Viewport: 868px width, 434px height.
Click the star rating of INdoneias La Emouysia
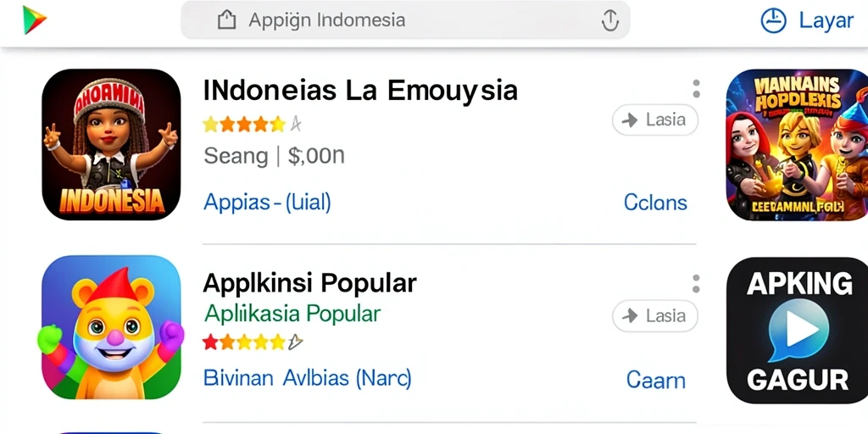pyautogui.click(x=252, y=125)
